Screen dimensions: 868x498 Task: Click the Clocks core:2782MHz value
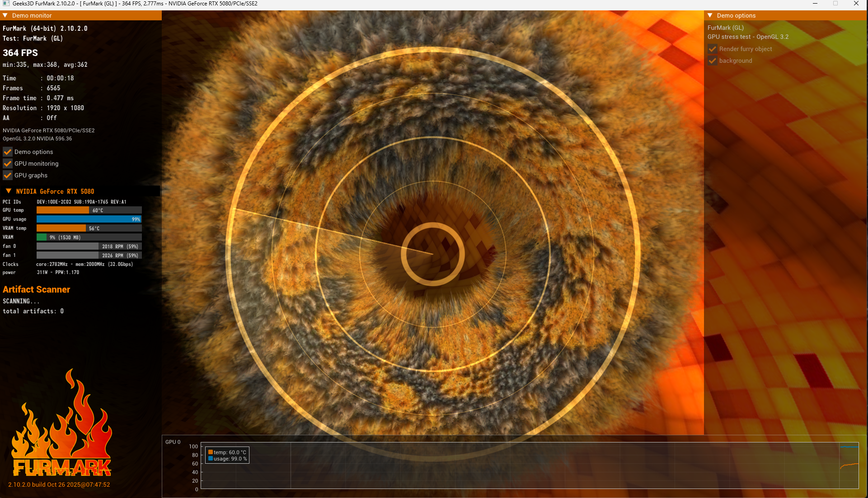pyautogui.click(x=84, y=264)
